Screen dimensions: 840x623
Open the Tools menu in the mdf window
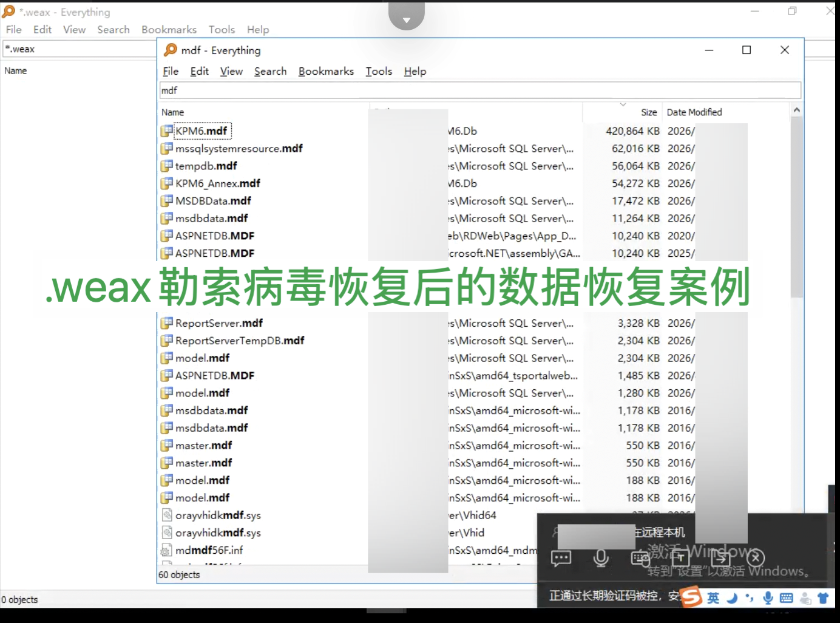click(379, 71)
